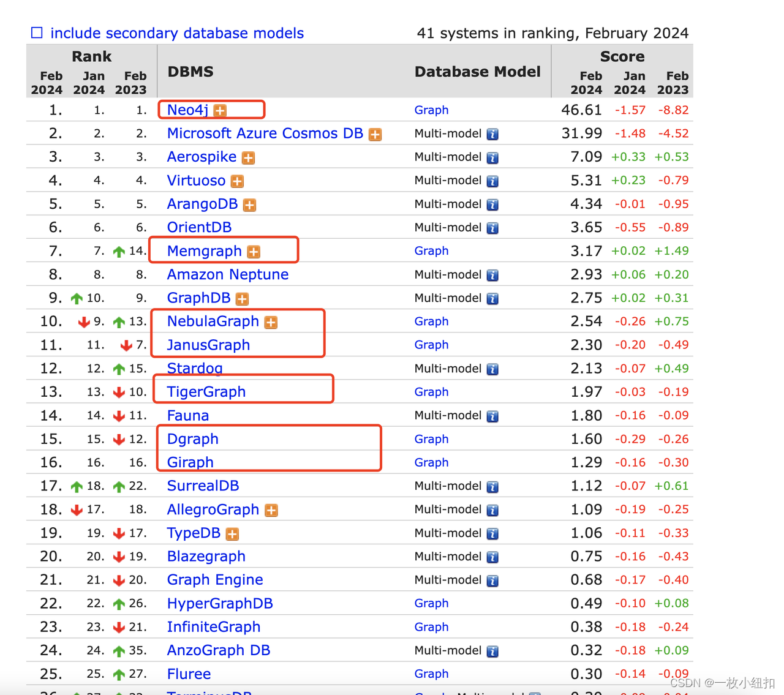This screenshot has width=784, height=695.
Task: Open the Multi-model info icon in the AllegroGraph row
Action: 492,510
